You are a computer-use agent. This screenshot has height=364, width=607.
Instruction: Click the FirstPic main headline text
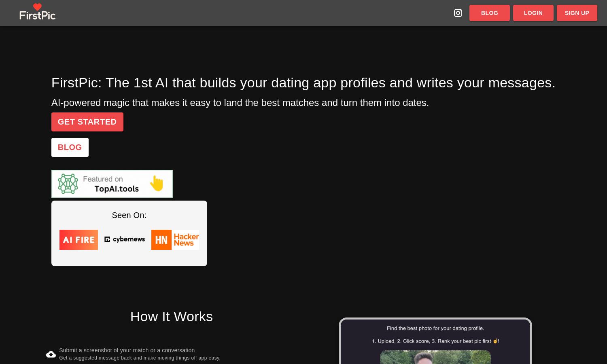point(303,83)
